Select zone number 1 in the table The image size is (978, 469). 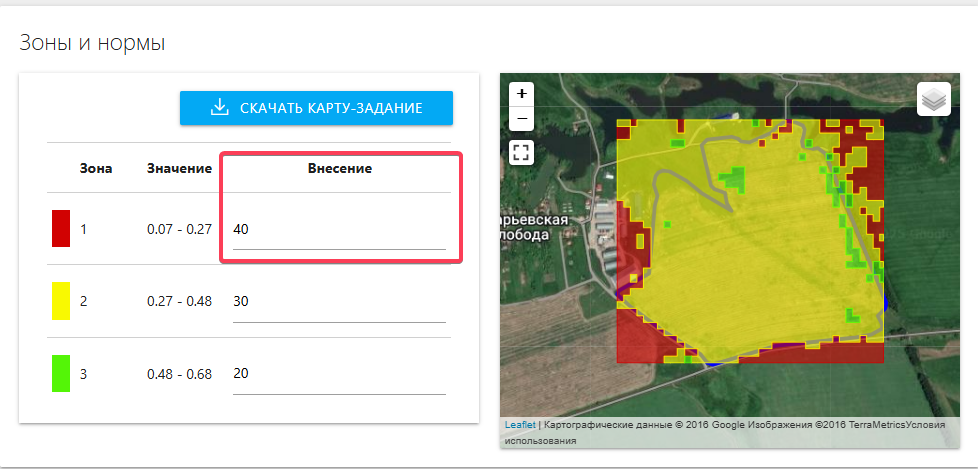point(84,229)
